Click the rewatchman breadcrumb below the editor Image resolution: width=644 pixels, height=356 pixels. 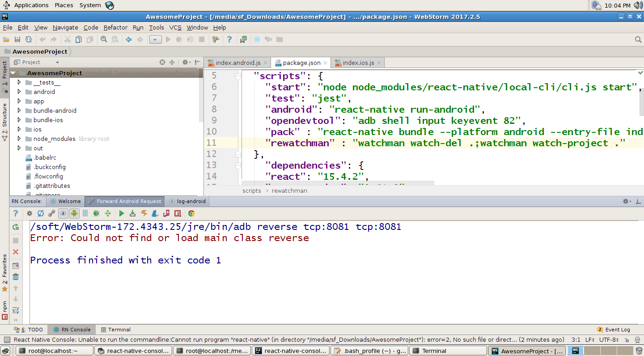click(x=289, y=191)
